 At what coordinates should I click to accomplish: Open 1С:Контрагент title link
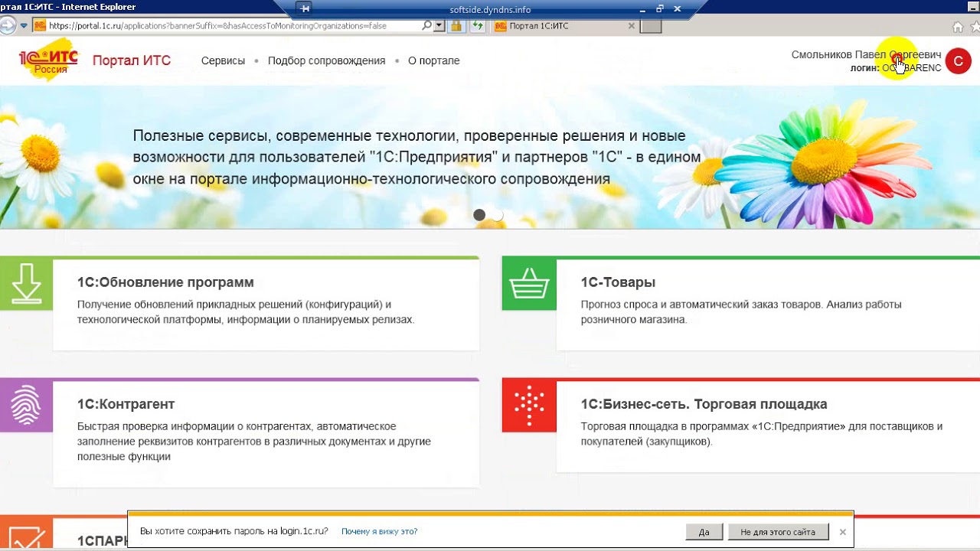click(x=126, y=404)
